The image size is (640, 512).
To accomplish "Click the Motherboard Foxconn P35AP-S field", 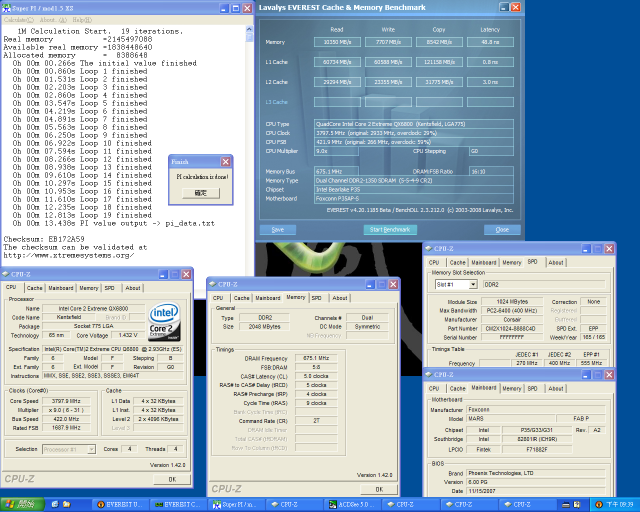I will coord(414,199).
